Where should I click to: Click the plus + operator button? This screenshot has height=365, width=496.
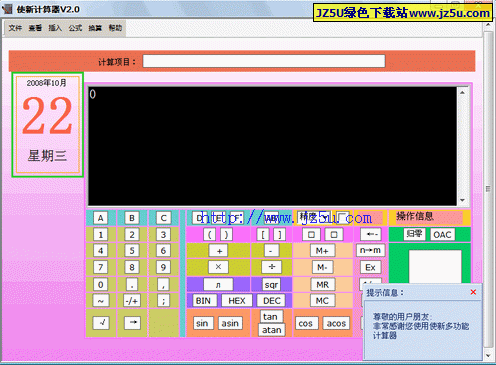[219, 251]
